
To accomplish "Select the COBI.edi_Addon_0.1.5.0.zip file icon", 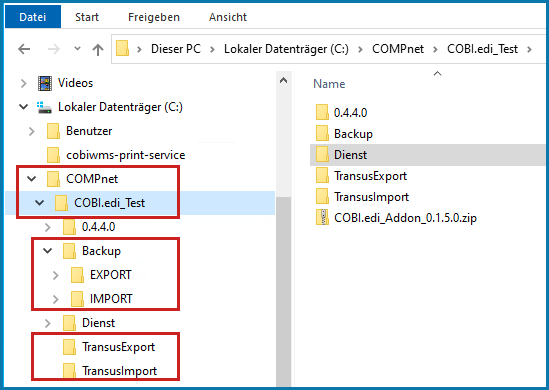I will click(x=322, y=217).
